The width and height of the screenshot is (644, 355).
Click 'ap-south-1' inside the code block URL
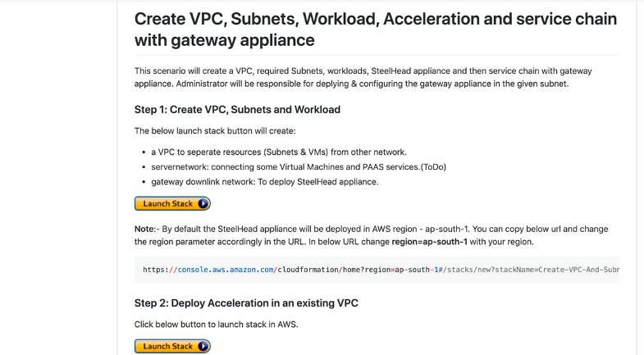pyautogui.click(x=417, y=270)
